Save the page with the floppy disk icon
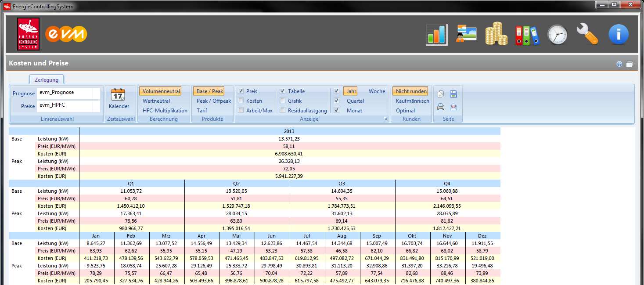 click(453, 94)
